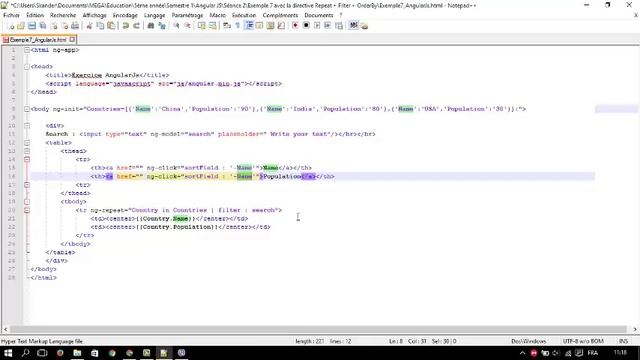Toggle synchronized vertical scrolling
Screen dimensions: 640x360
[202, 26]
